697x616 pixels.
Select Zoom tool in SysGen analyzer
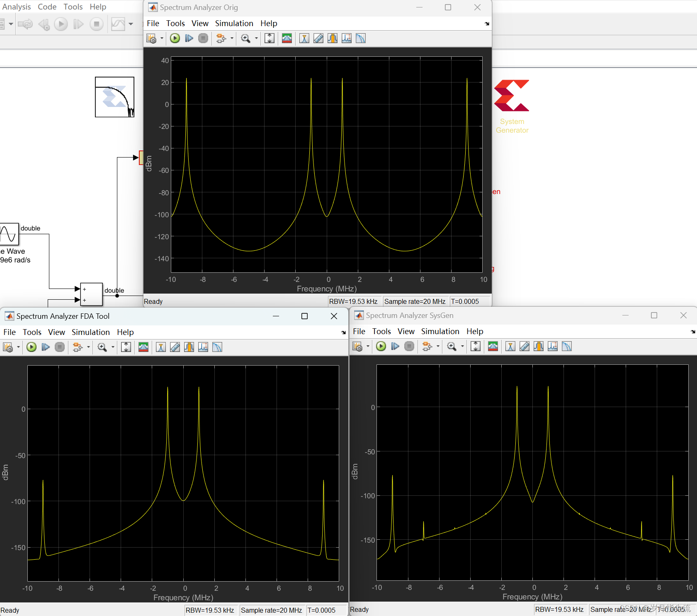pyautogui.click(x=452, y=347)
